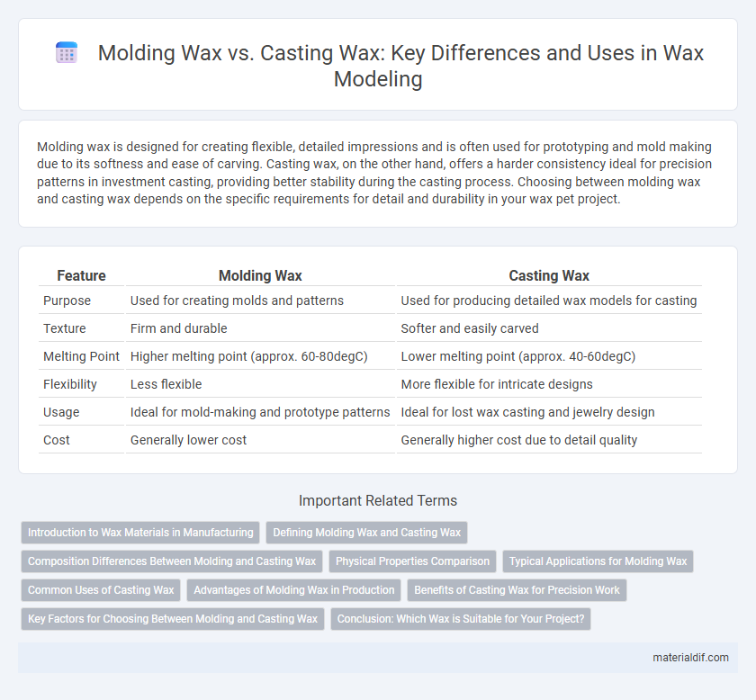This screenshot has width=756, height=700.
Task: Click 'Ideal for lost wax casting and jewelry design'
Action: [527, 412]
